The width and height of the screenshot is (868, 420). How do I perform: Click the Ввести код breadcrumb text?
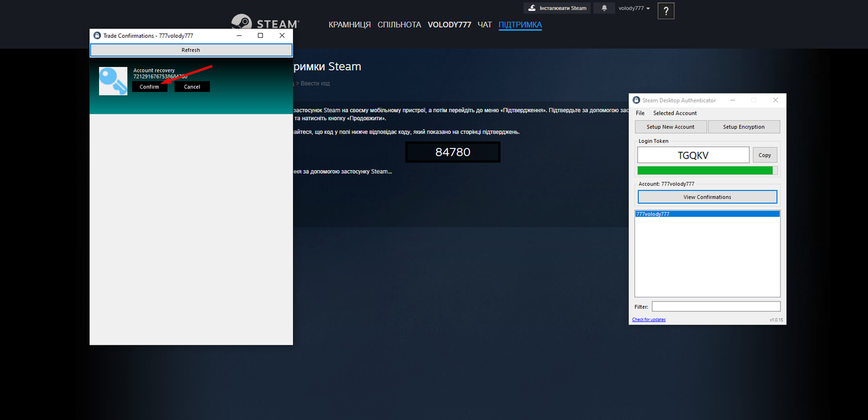pyautogui.click(x=315, y=83)
